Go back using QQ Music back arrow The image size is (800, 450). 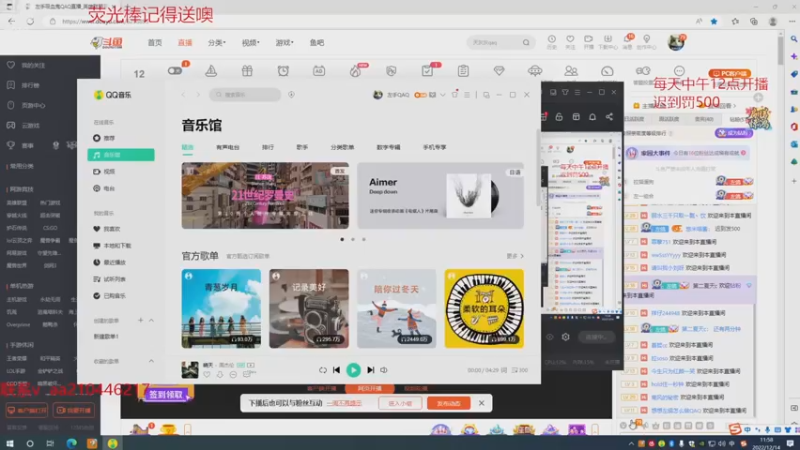pyautogui.click(x=184, y=94)
